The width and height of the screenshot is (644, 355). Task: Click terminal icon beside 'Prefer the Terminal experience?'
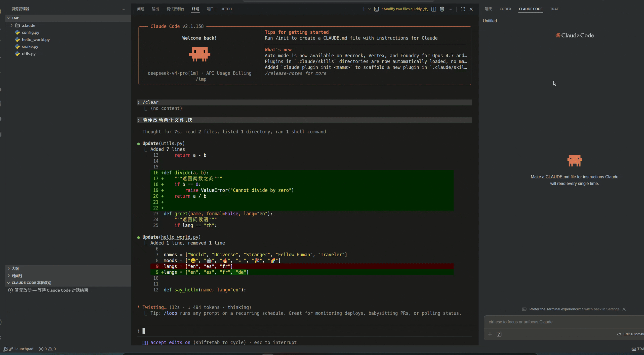coord(524,309)
